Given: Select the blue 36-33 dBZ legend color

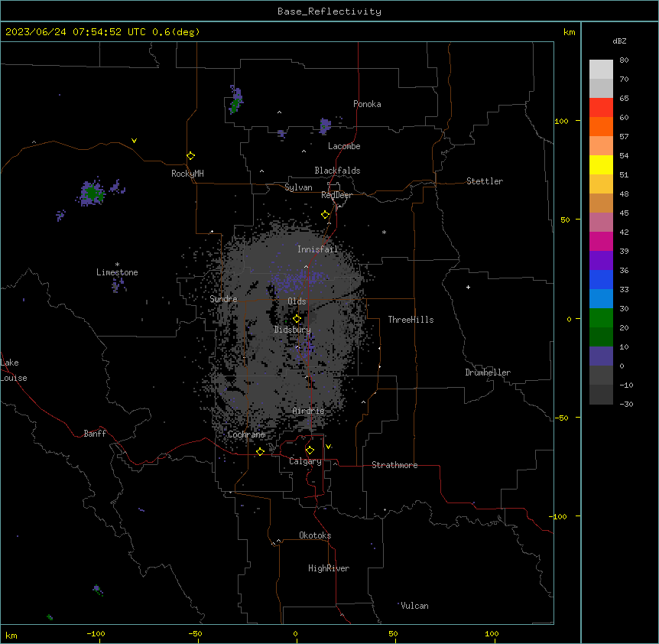Looking at the screenshot, I should [601, 279].
